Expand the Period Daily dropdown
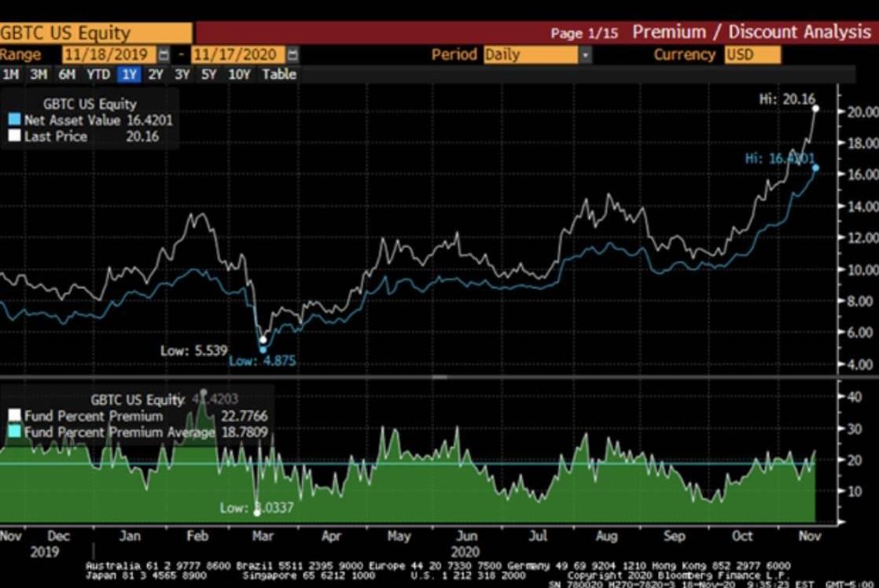Viewport: 879px width, 588px height. (x=585, y=55)
